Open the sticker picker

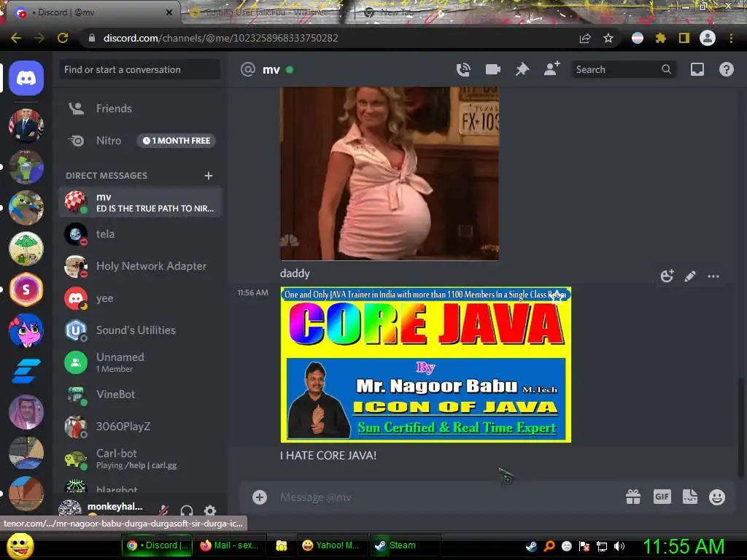[x=690, y=497]
